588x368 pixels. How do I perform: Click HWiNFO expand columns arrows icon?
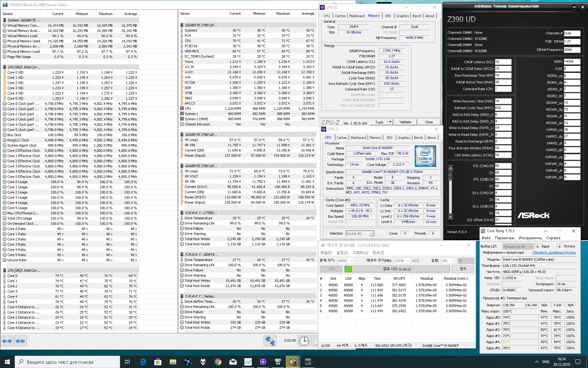[7, 341]
